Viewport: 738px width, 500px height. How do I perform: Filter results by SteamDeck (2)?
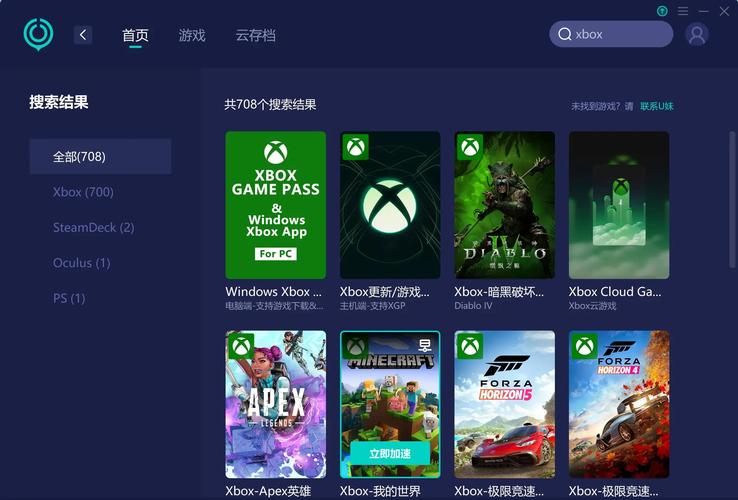[x=94, y=227]
